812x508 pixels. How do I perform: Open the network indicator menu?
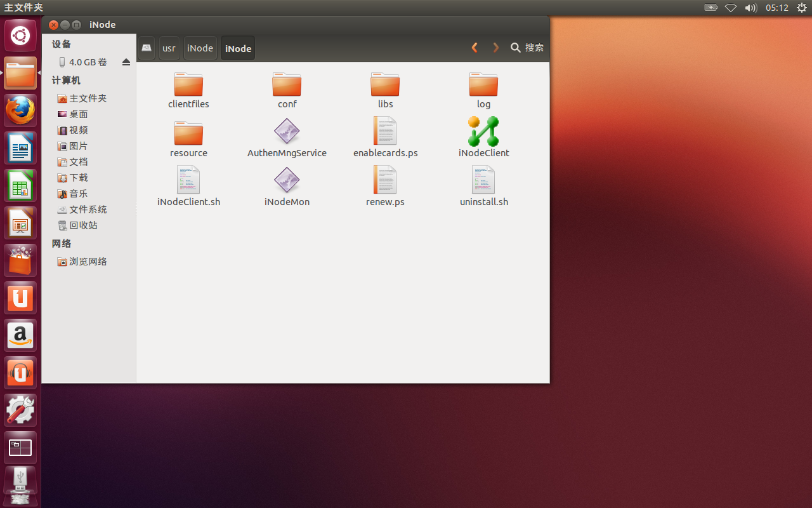(731, 8)
